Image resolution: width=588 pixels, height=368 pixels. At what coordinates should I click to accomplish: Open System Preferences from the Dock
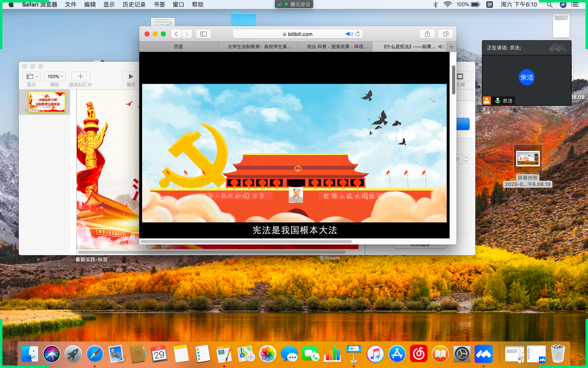[x=462, y=354]
